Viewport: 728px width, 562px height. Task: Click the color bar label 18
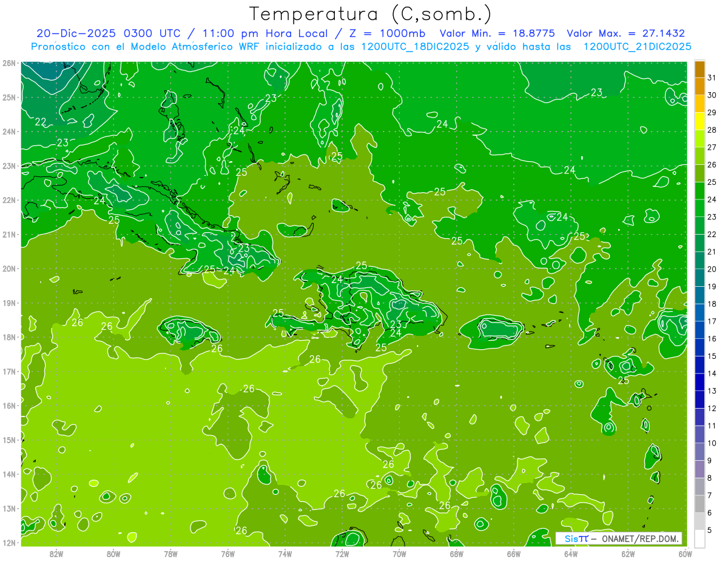[x=712, y=304]
